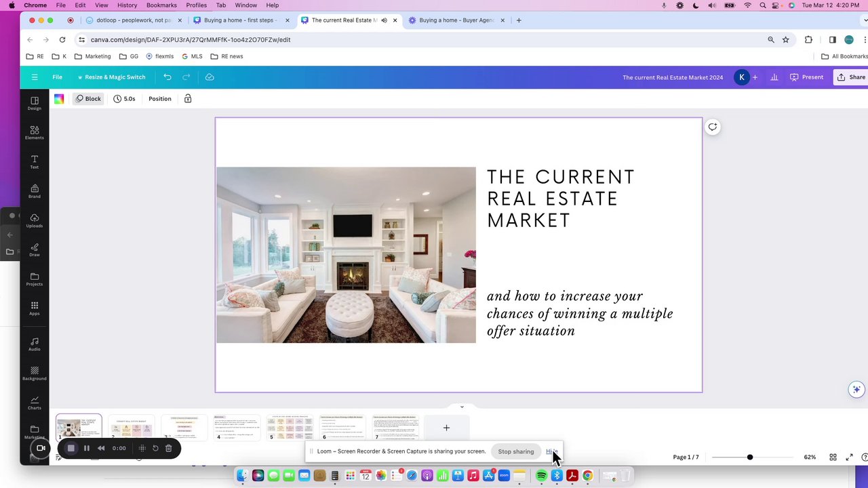Open the Elements panel
The image size is (868, 488).
tap(34, 132)
